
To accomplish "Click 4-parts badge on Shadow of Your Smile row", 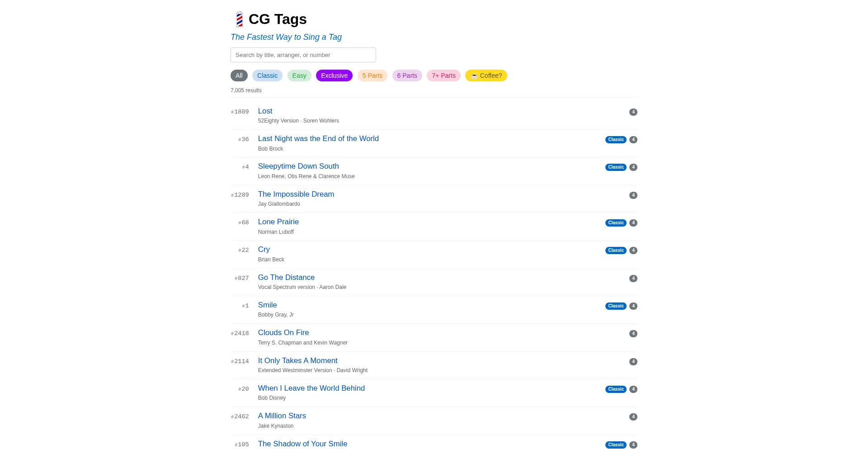I will [x=633, y=445].
